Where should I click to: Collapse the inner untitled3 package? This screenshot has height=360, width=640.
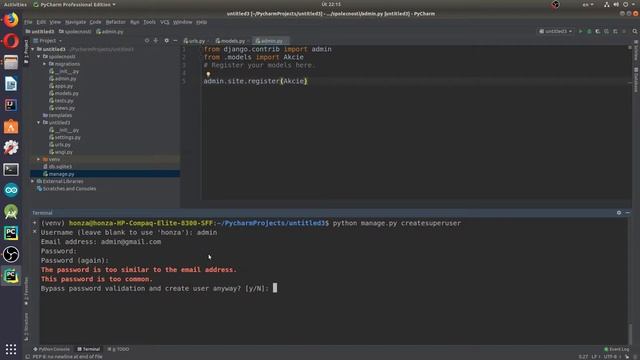pyautogui.click(x=39, y=122)
